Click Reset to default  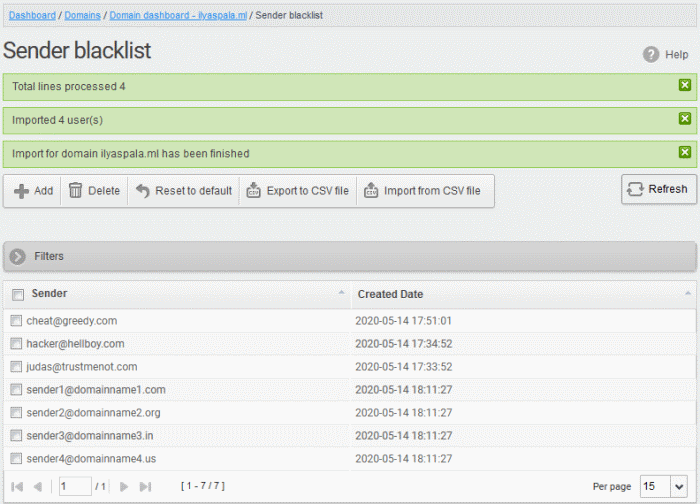183,191
